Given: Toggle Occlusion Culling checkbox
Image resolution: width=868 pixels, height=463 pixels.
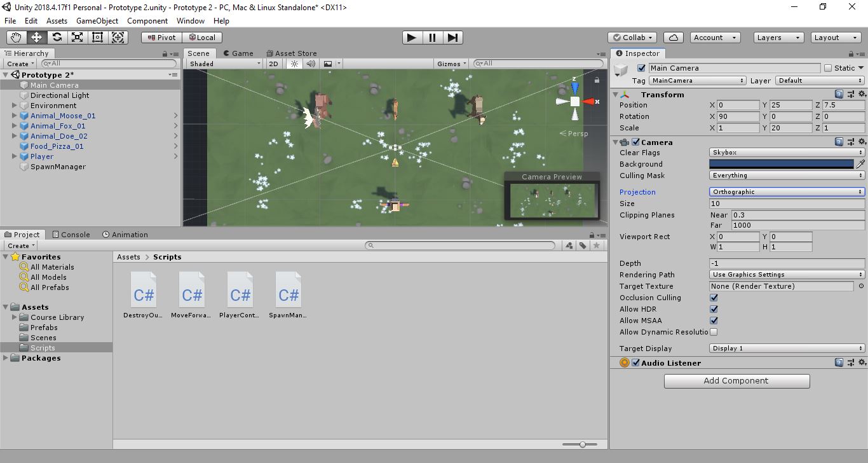Looking at the screenshot, I should coord(714,298).
